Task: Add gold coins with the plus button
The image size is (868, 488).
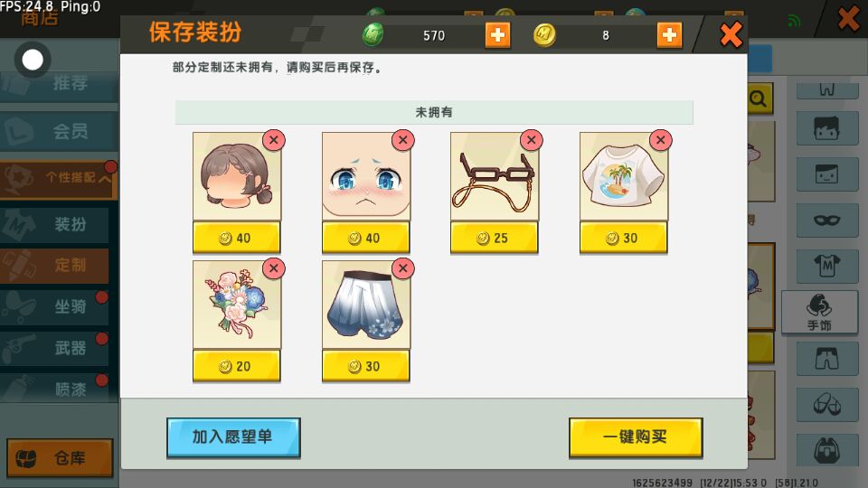Action: [x=669, y=35]
